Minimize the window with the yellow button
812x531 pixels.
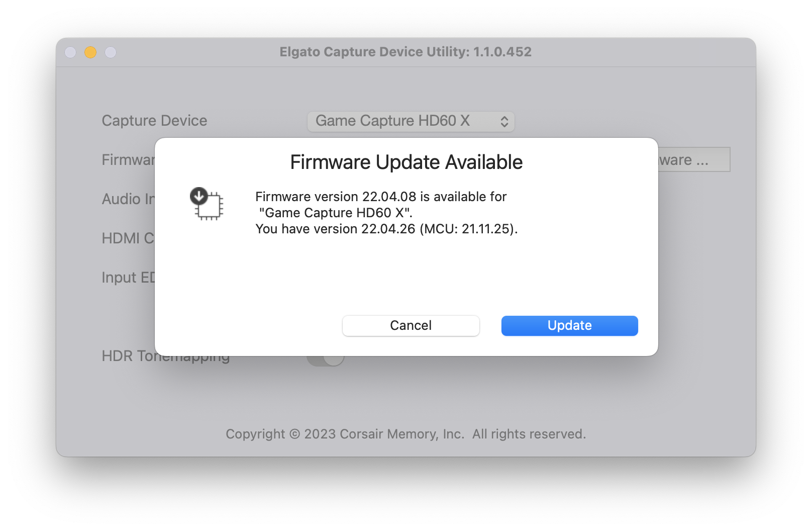(x=90, y=52)
